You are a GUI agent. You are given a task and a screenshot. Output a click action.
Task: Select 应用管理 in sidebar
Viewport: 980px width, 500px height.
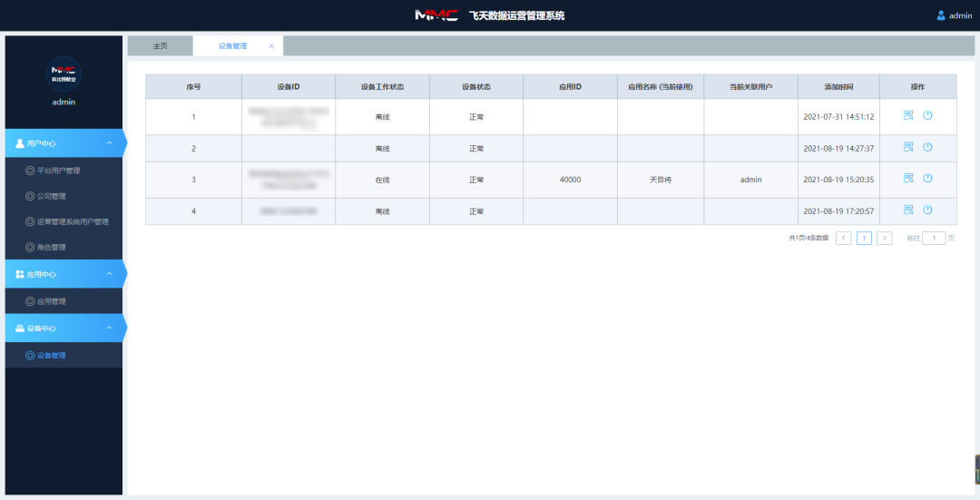click(x=51, y=301)
